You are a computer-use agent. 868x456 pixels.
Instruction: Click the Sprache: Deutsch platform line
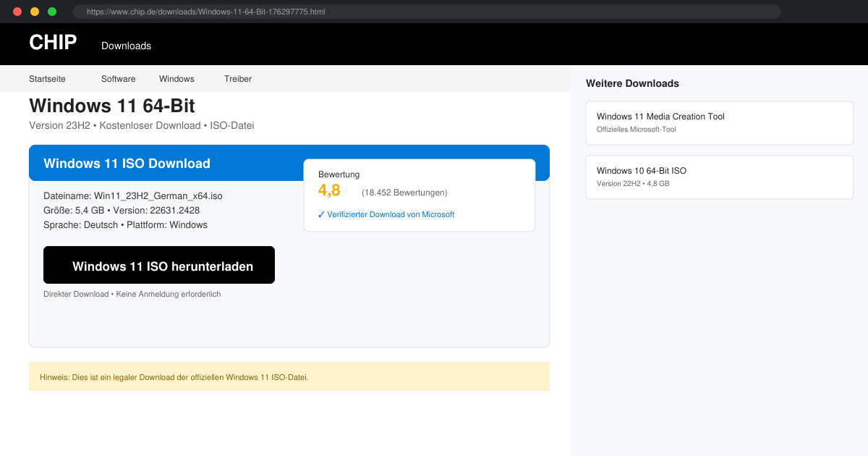click(x=125, y=225)
